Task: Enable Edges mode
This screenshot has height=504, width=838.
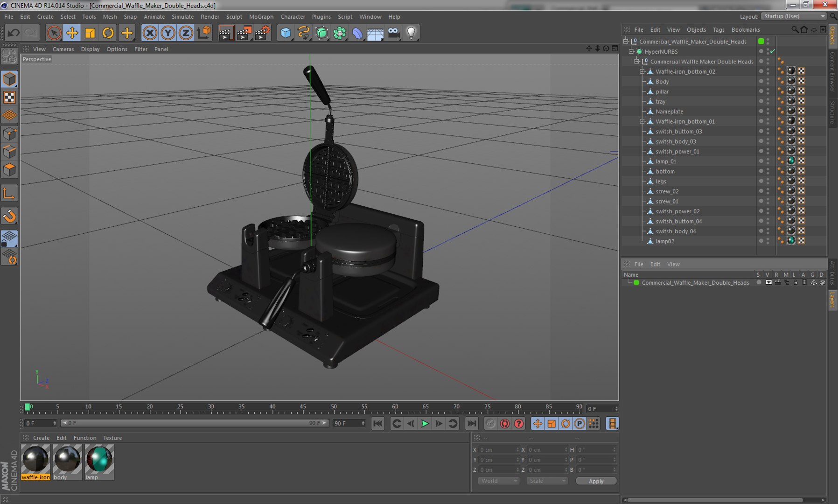Action: 9,152
